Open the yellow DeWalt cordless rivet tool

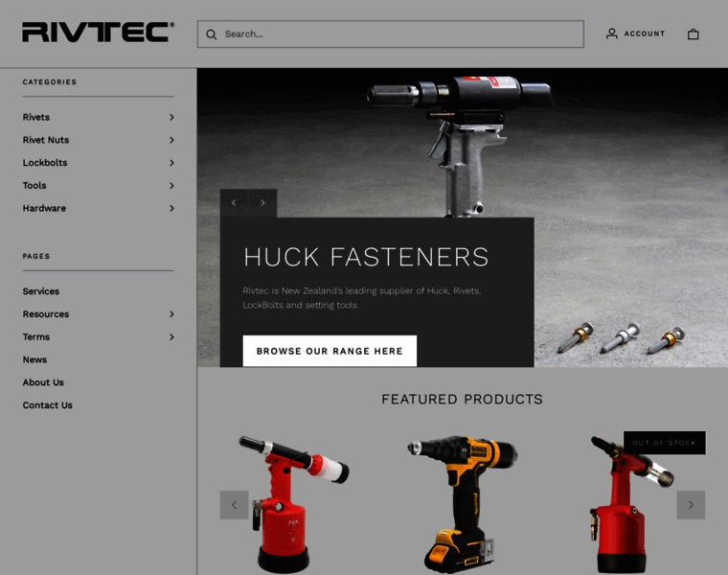pyautogui.click(x=463, y=504)
